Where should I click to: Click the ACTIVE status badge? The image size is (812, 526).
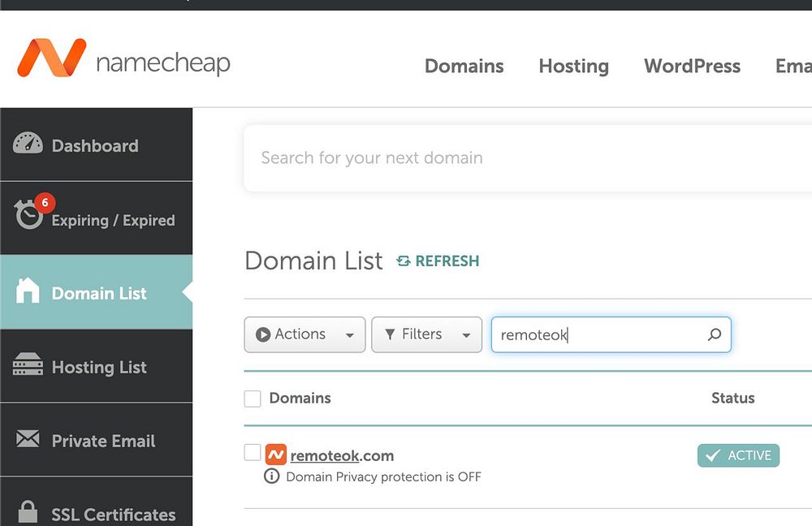738,455
